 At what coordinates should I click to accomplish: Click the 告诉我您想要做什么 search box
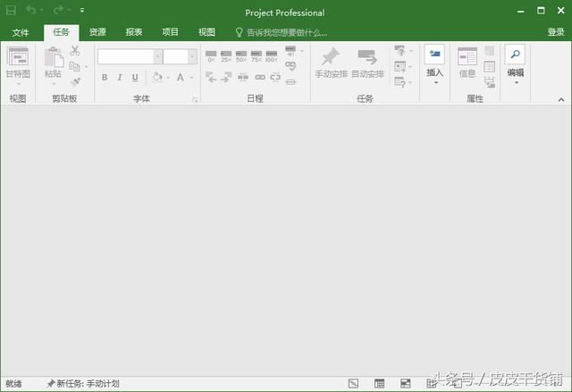[282, 32]
